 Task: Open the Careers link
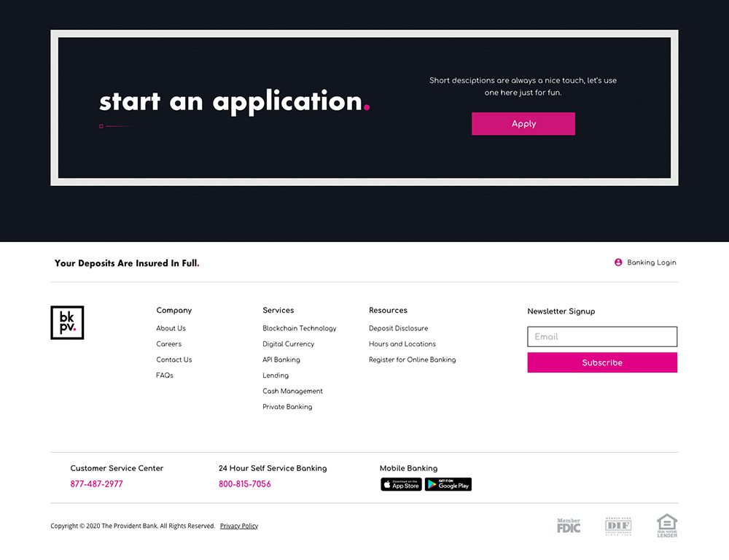[168, 344]
